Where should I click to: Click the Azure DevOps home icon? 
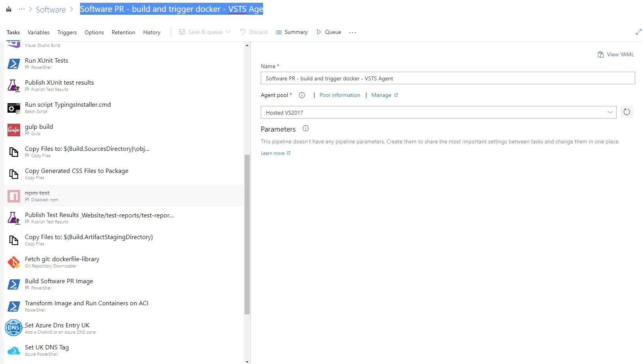(9, 9)
